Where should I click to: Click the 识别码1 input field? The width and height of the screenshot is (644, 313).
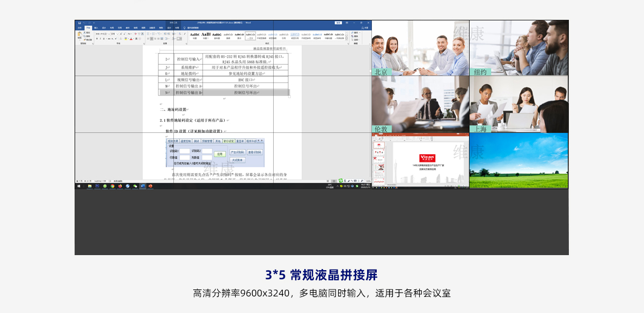pyautogui.click(x=185, y=151)
